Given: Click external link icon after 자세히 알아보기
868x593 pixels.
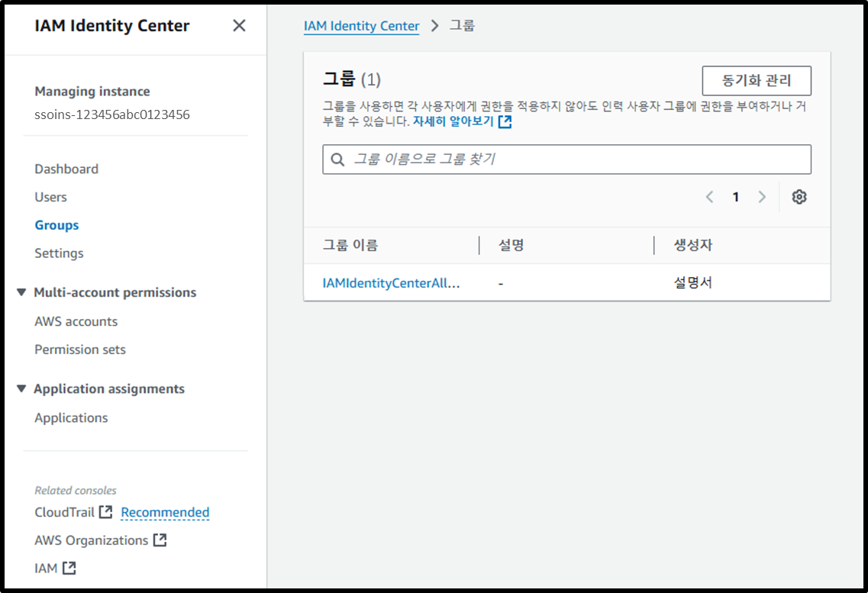Looking at the screenshot, I should pos(505,121).
